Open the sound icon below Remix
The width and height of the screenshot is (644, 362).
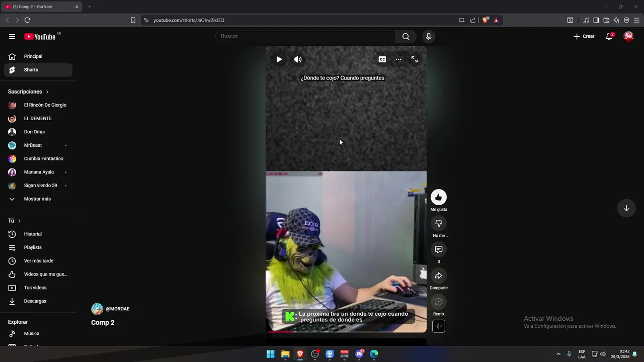tap(439, 326)
